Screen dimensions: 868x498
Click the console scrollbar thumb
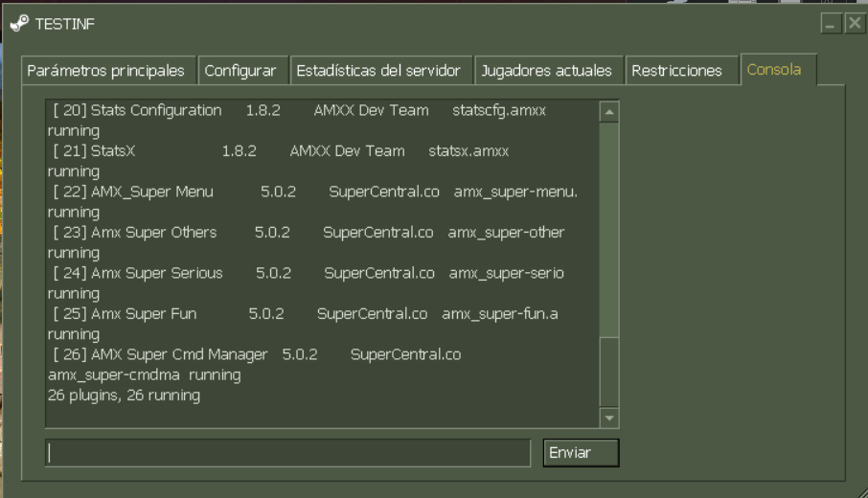click(x=609, y=372)
